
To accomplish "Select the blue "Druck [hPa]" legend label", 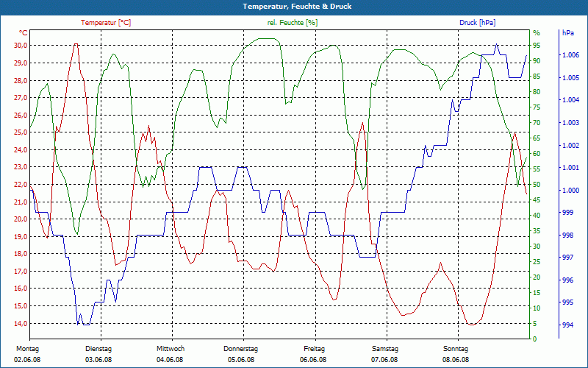I will (477, 23).
